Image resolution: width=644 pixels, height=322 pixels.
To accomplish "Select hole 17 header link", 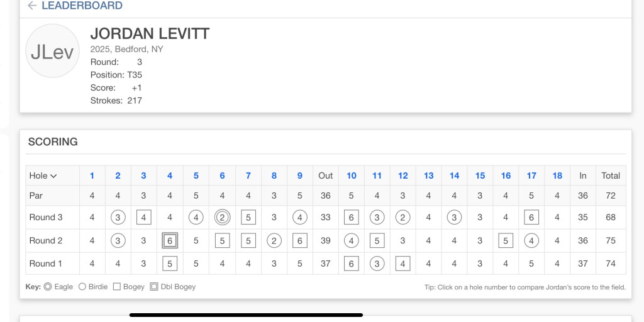I will 531,176.
